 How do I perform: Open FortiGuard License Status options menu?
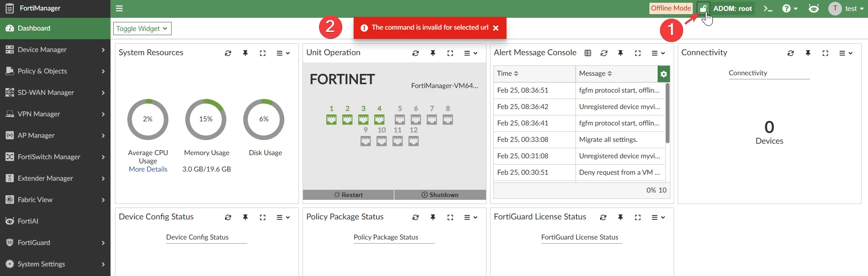[658, 218]
